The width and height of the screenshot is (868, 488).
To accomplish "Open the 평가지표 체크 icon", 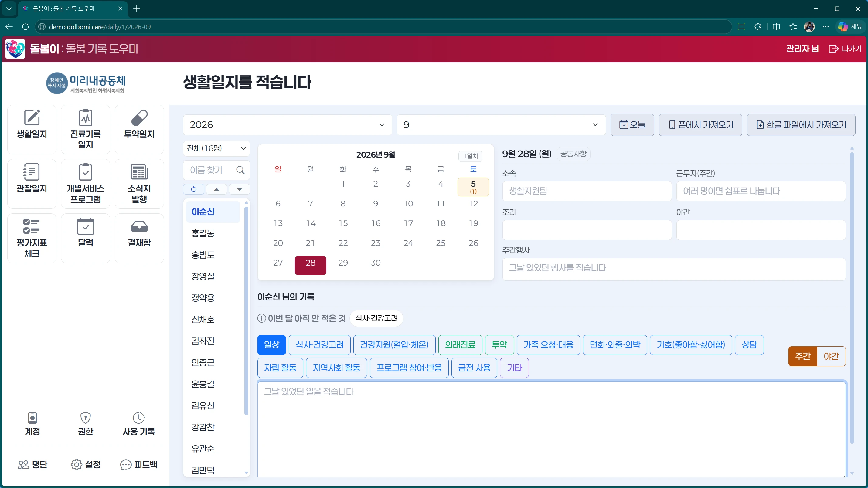I will point(32,238).
